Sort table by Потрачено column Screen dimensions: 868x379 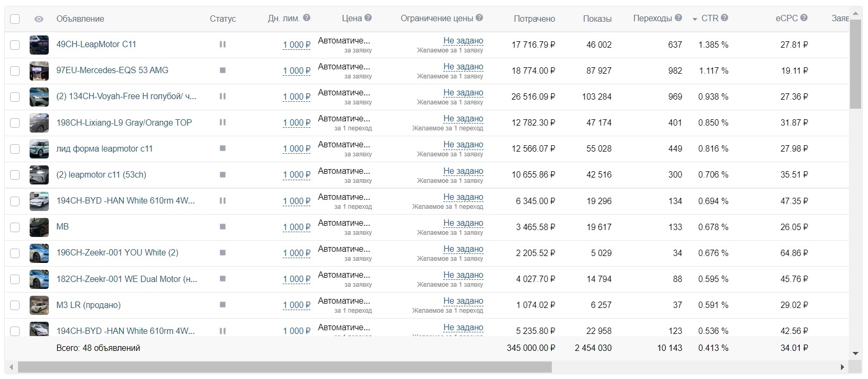[534, 19]
